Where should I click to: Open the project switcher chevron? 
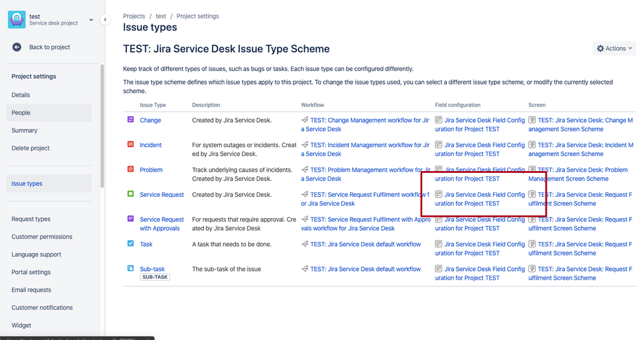(91, 20)
